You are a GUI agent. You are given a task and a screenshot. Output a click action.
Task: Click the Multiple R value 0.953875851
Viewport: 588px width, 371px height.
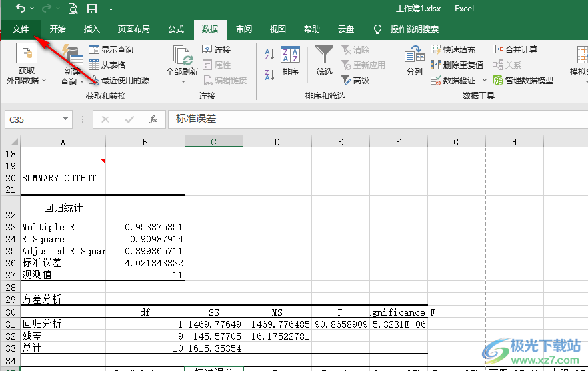tap(145, 227)
